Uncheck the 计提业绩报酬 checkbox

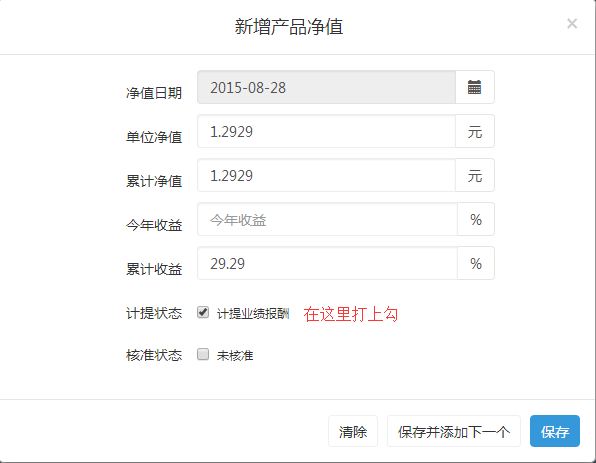(203, 312)
